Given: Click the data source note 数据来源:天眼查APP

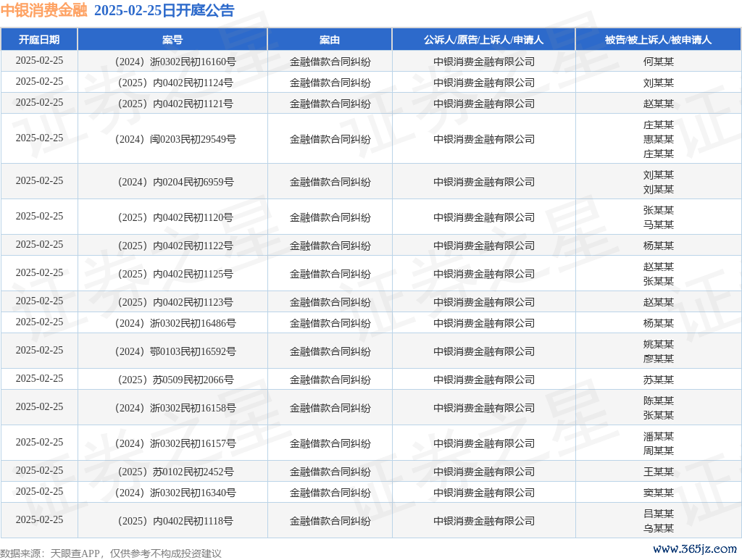Looking at the screenshot, I should [x=50, y=553].
